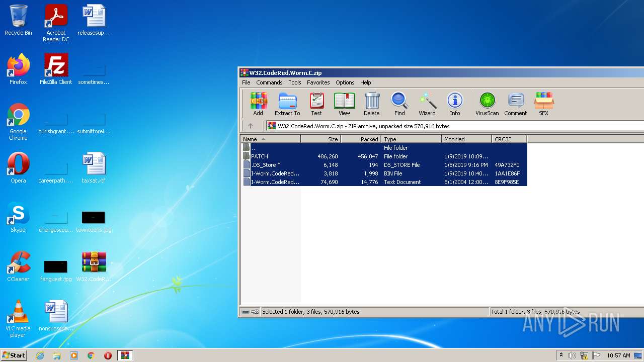Show hidden tray icons arrow
The height and width of the screenshot is (362, 644).
pyautogui.click(x=561, y=355)
